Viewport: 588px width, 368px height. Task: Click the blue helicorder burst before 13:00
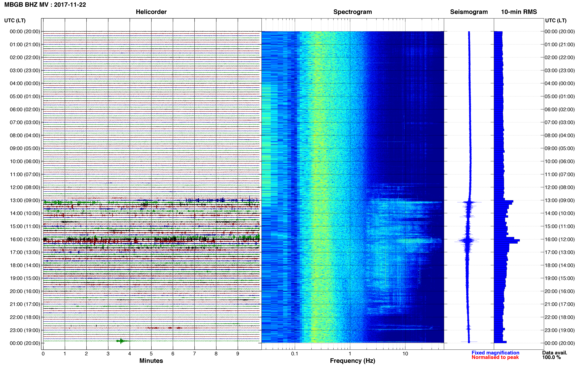click(221, 200)
